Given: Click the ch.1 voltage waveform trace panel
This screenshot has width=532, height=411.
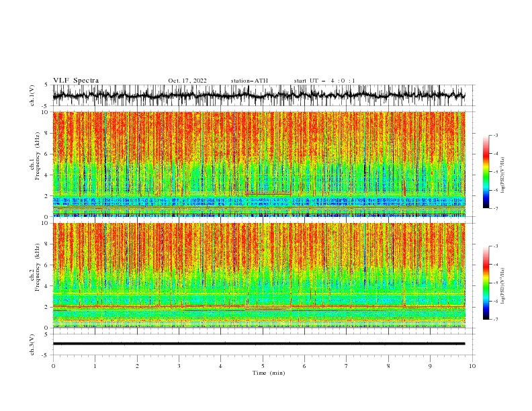Looking at the screenshot, I should point(264,95).
